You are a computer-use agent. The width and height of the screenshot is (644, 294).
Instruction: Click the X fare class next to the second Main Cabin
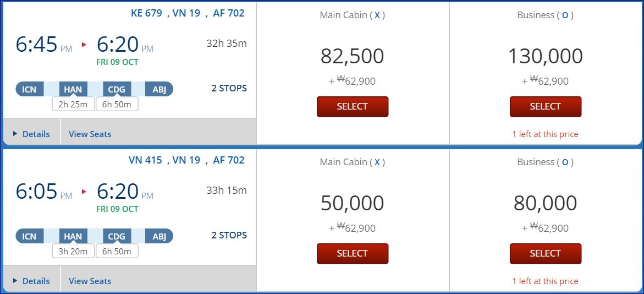point(377,162)
